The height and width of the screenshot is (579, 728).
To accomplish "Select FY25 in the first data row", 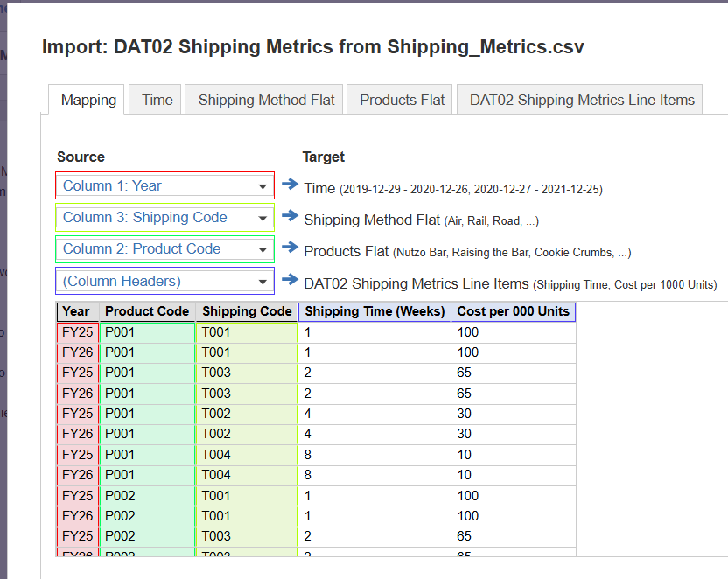I will [x=78, y=332].
